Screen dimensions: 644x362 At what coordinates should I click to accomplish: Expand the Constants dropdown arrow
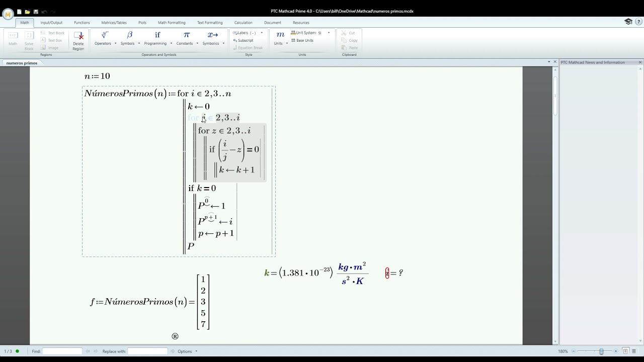tap(197, 43)
